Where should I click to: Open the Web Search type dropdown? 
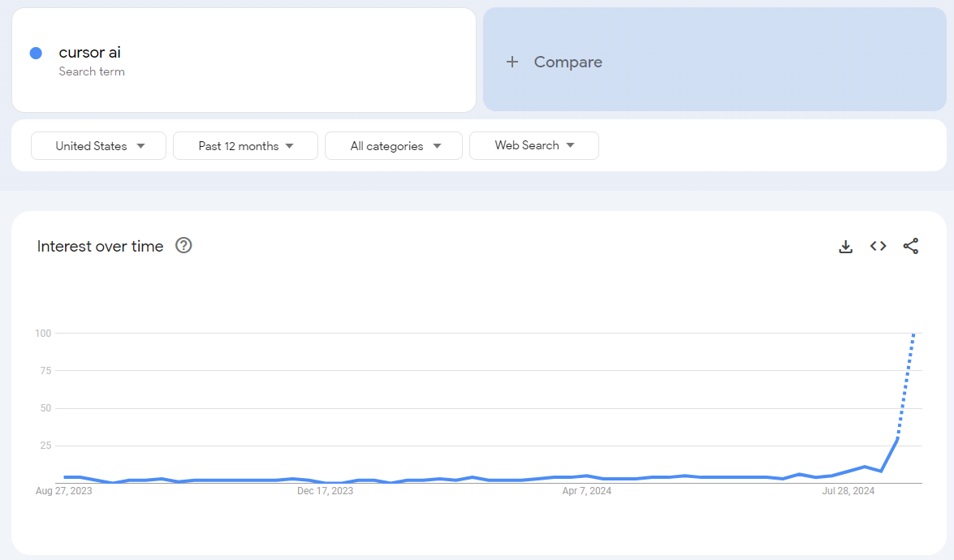click(534, 145)
